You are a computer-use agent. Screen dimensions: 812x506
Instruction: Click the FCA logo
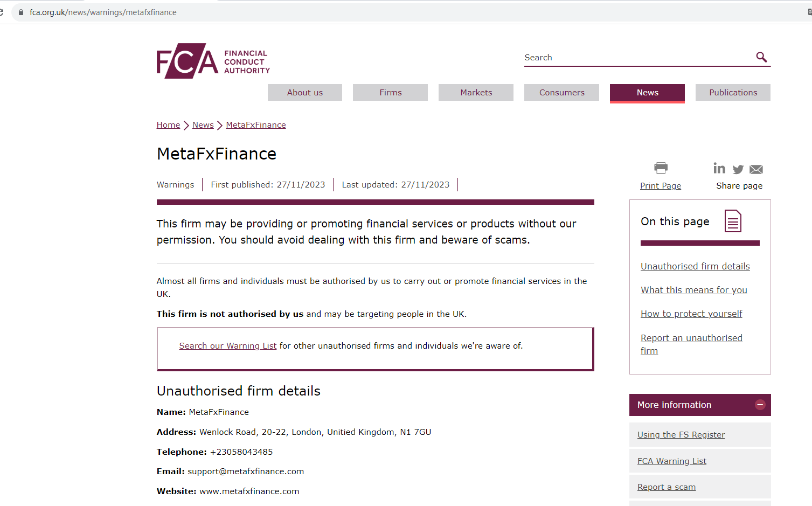(x=213, y=61)
